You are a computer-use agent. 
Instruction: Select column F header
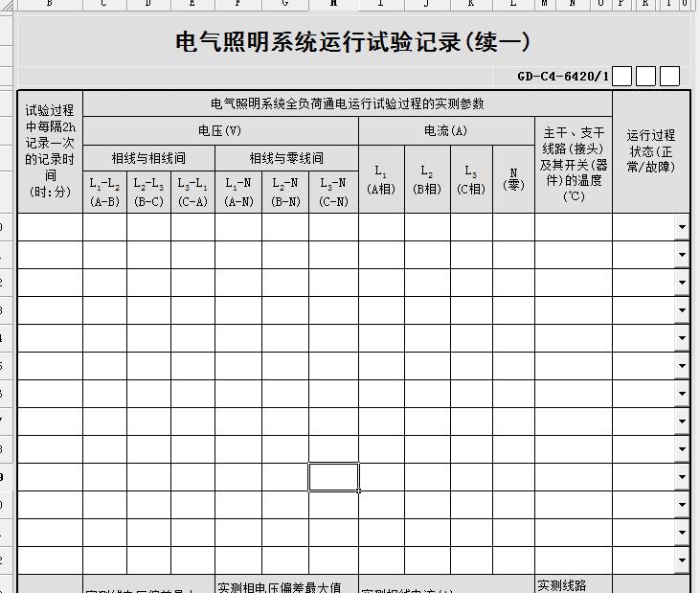pos(238,4)
